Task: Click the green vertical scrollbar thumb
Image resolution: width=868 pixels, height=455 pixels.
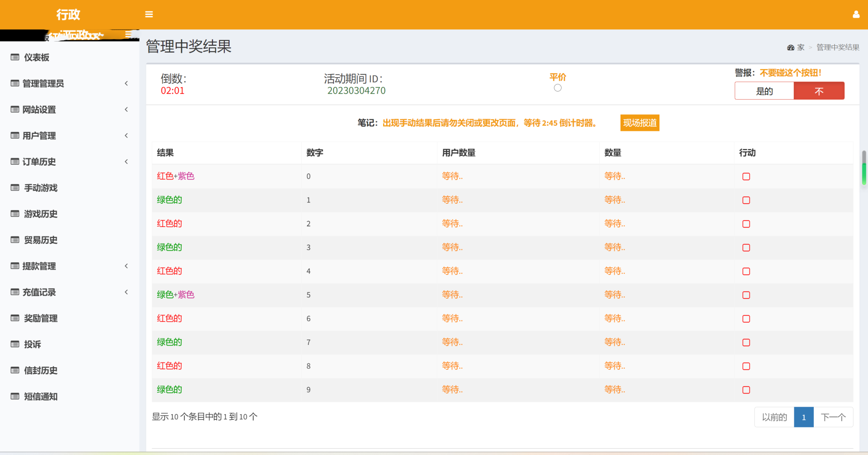Action: 864,174
